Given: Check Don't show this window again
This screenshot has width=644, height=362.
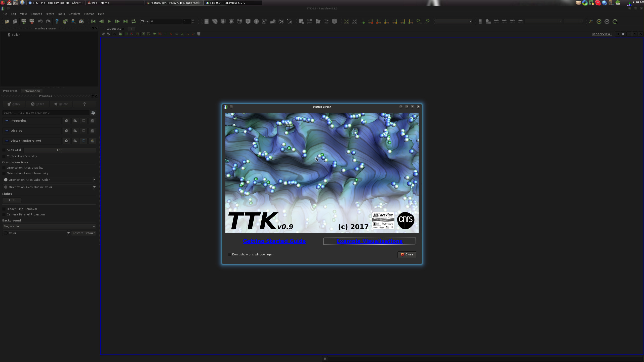Looking at the screenshot, I should 229,254.
